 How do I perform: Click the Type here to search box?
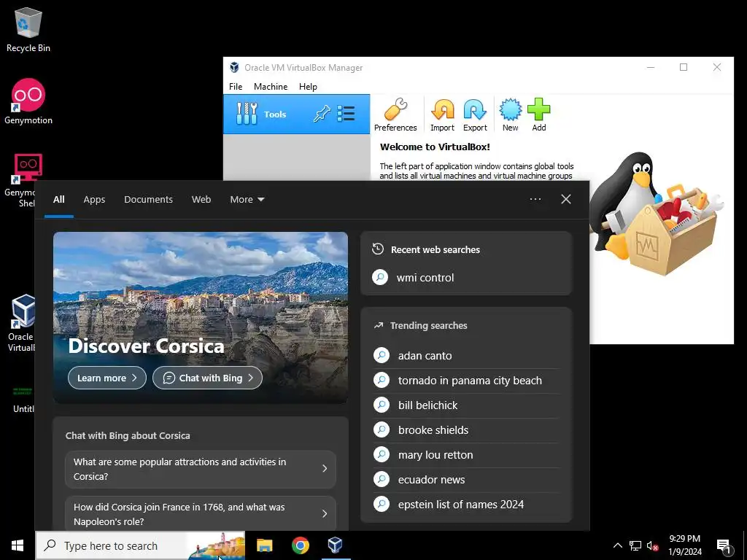click(140, 545)
